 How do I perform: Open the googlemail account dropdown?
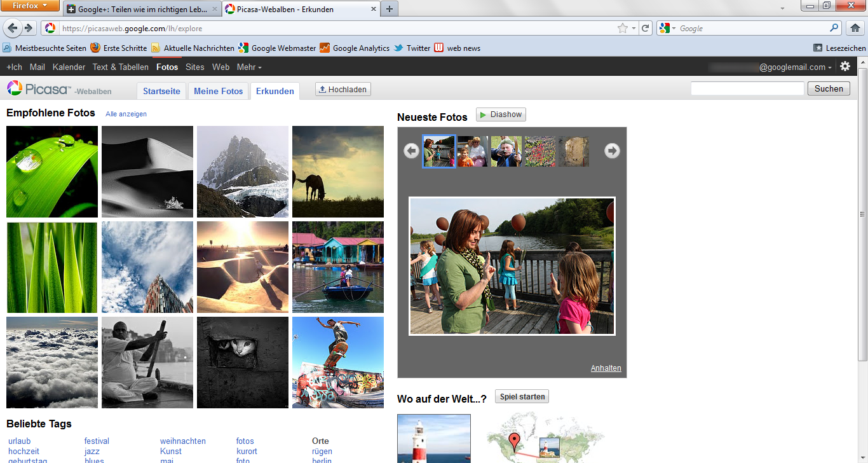coord(795,67)
